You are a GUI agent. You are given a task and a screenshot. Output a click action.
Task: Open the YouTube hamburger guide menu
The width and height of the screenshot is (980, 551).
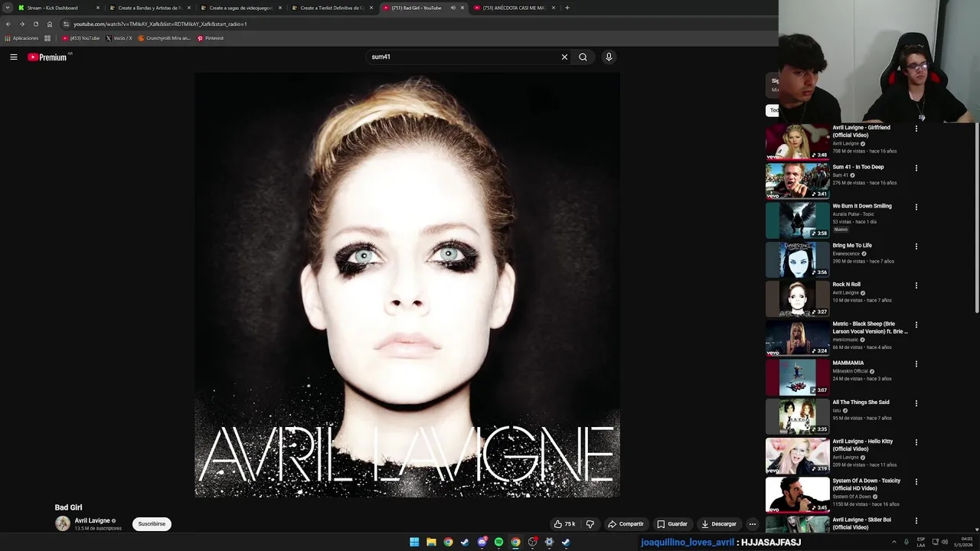coord(13,57)
